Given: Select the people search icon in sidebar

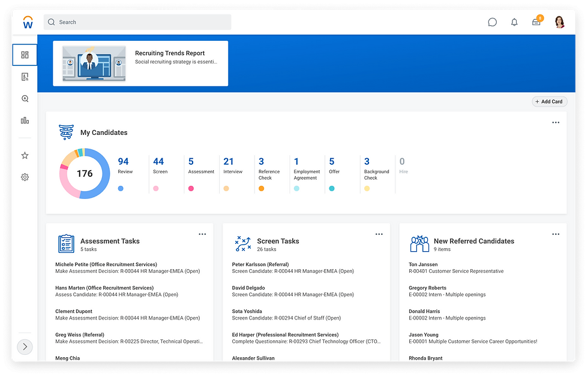Looking at the screenshot, I should coord(25,98).
